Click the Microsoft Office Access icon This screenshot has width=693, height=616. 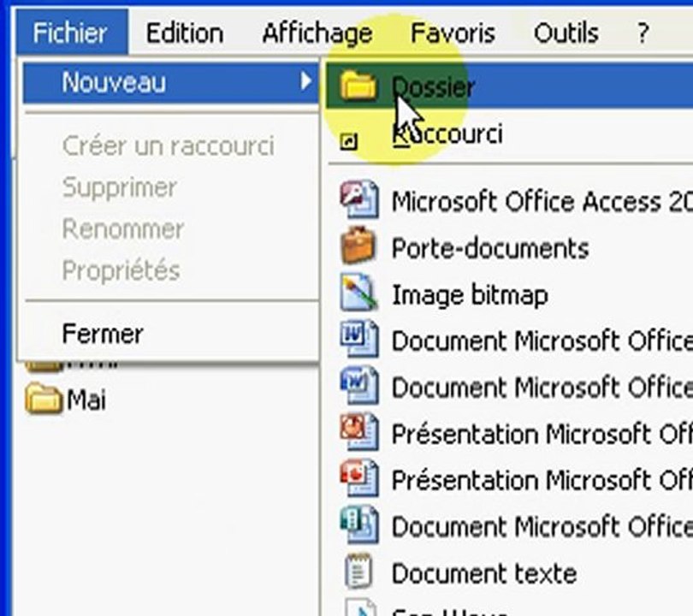pyautogui.click(x=358, y=200)
